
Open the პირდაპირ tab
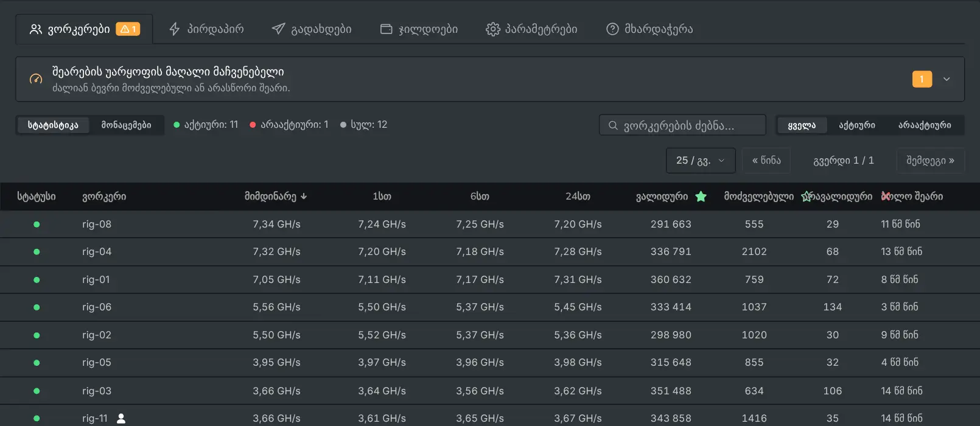pyautogui.click(x=206, y=29)
